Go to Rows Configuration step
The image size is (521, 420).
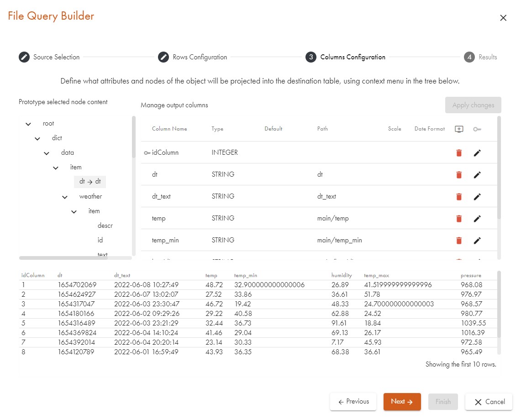[x=193, y=57]
